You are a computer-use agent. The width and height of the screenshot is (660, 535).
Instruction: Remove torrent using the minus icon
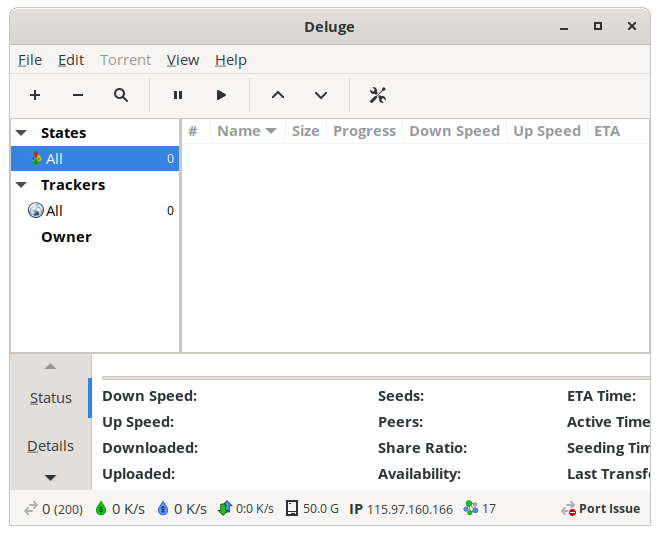(x=78, y=95)
